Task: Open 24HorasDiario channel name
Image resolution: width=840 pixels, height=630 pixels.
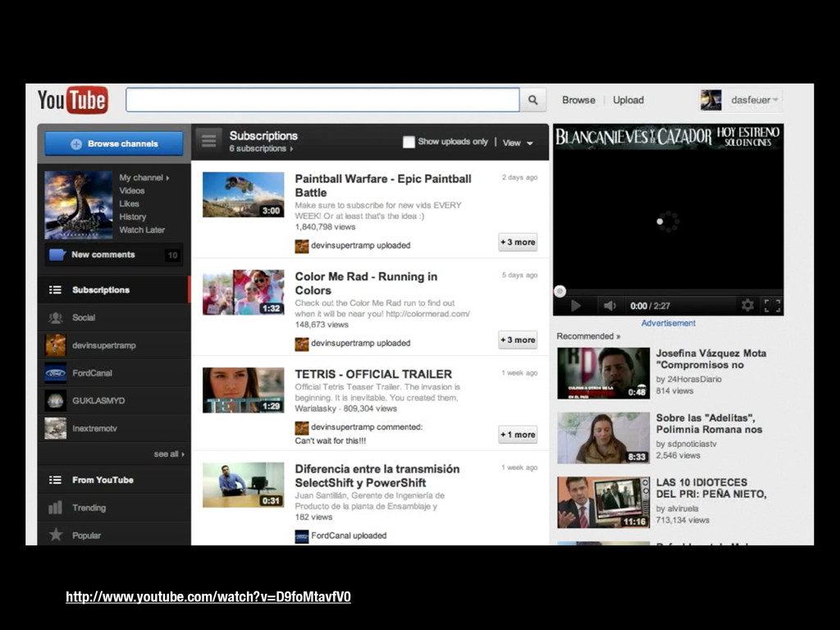Action: (x=694, y=379)
